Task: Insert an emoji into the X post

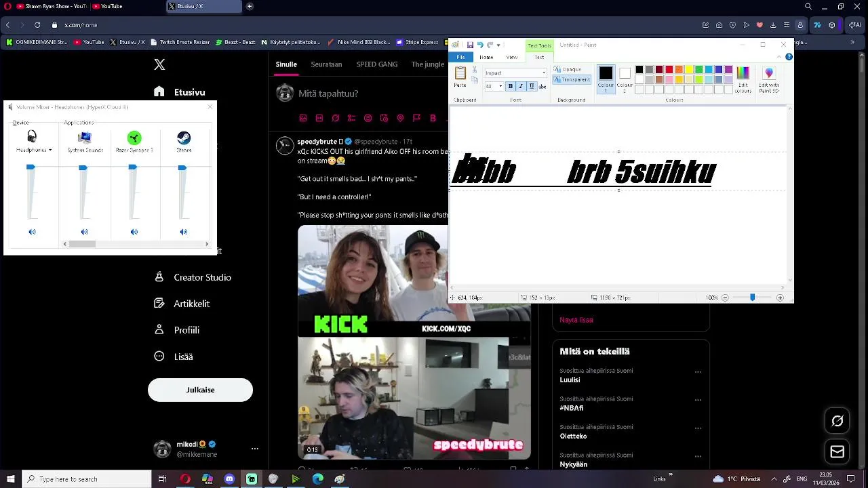Action: pos(368,118)
